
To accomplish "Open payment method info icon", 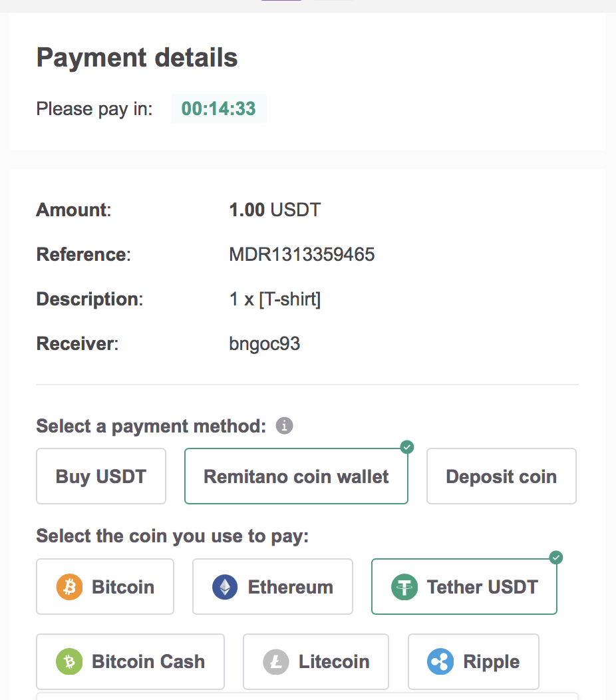I will (284, 426).
